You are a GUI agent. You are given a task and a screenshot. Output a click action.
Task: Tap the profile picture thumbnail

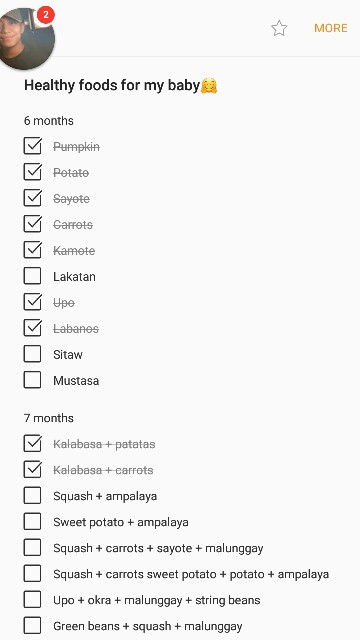tap(25, 39)
